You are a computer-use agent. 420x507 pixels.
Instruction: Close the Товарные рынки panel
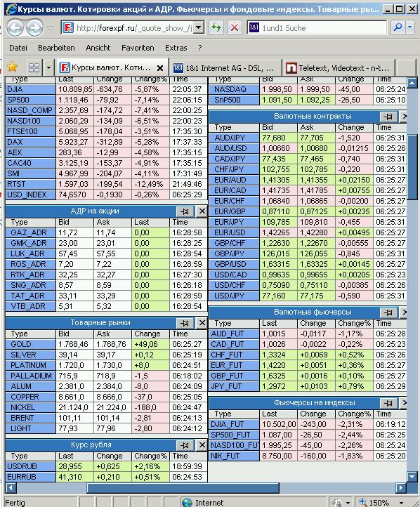[202, 323]
